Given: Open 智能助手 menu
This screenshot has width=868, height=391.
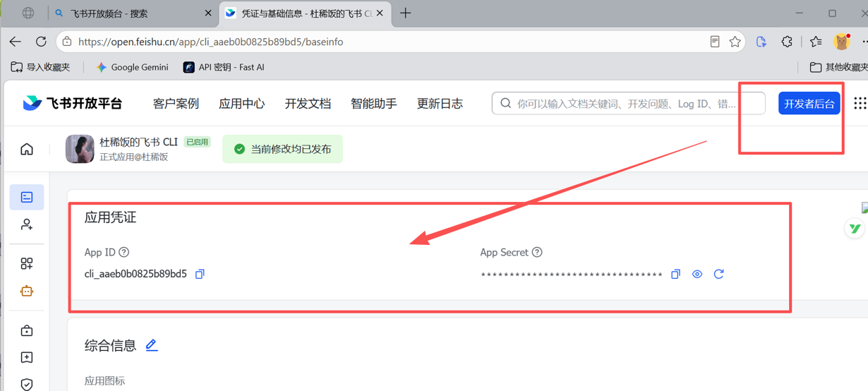Looking at the screenshot, I should [x=374, y=103].
